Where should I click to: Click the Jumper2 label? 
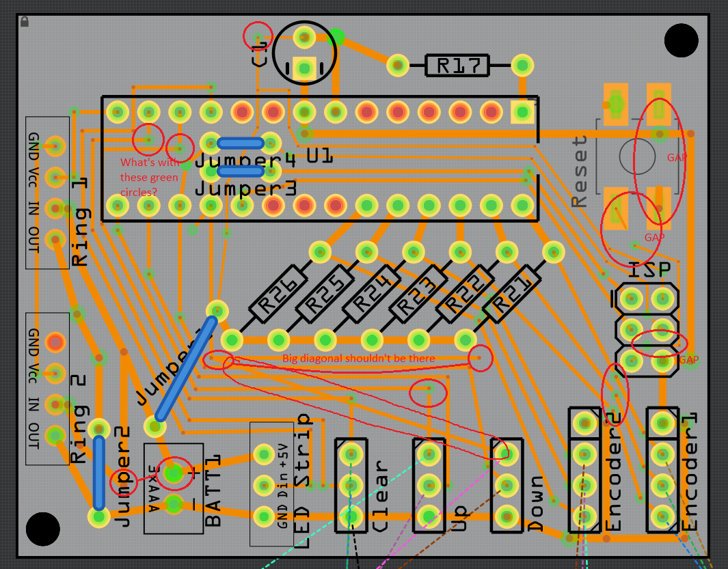tap(122, 477)
